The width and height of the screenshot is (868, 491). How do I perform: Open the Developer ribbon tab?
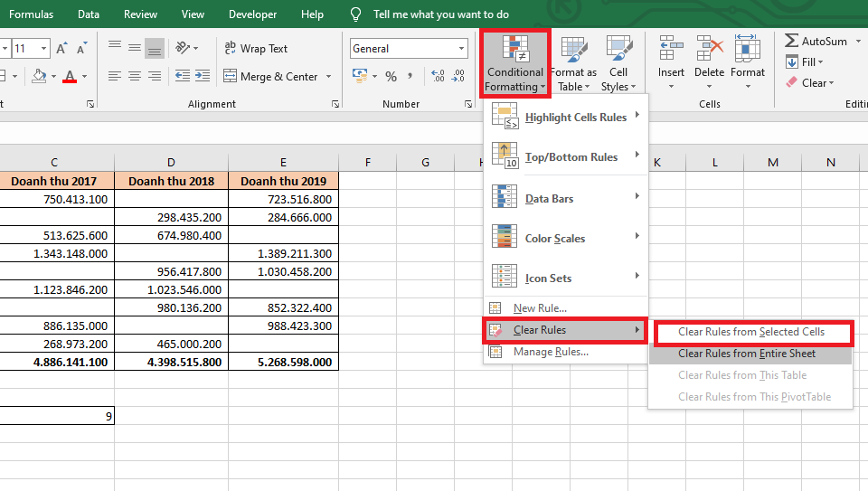coord(253,14)
